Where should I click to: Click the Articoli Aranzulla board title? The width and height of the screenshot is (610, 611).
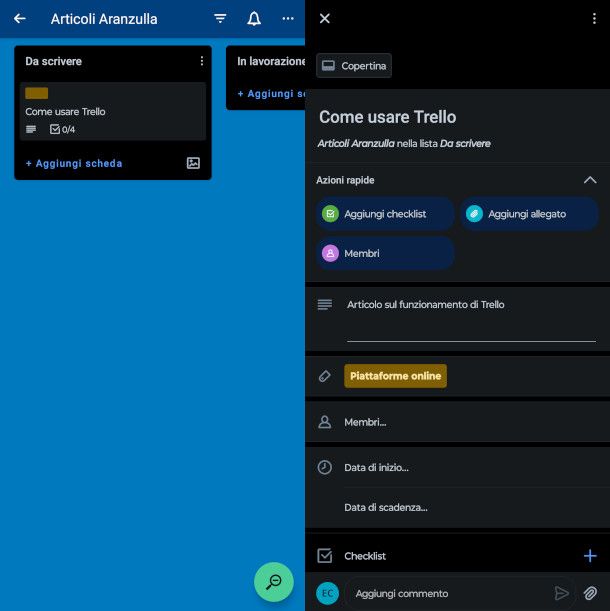(x=104, y=19)
